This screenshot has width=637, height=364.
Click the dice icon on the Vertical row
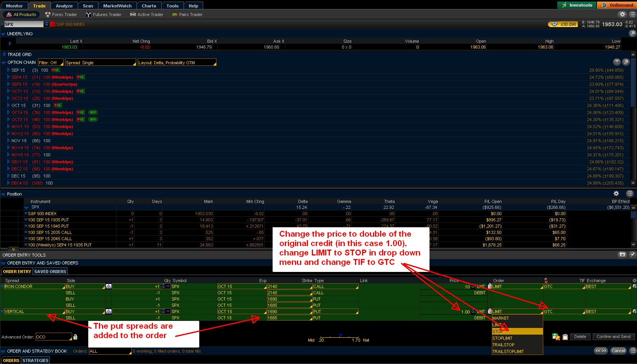click(x=109, y=311)
